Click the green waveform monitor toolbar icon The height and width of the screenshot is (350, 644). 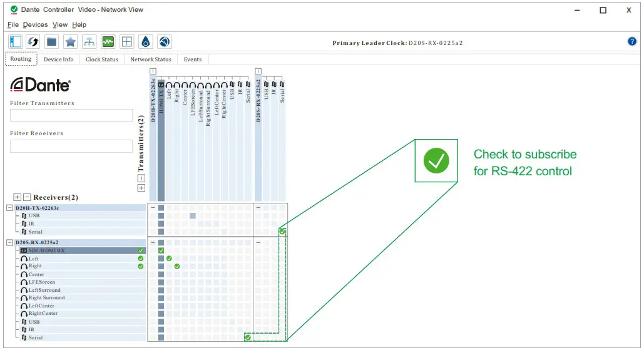pos(108,41)
